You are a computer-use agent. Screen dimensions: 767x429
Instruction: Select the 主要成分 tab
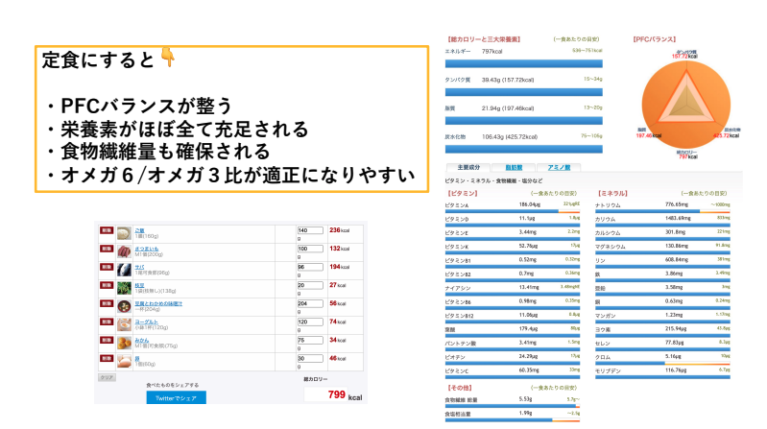coord(468,167)
